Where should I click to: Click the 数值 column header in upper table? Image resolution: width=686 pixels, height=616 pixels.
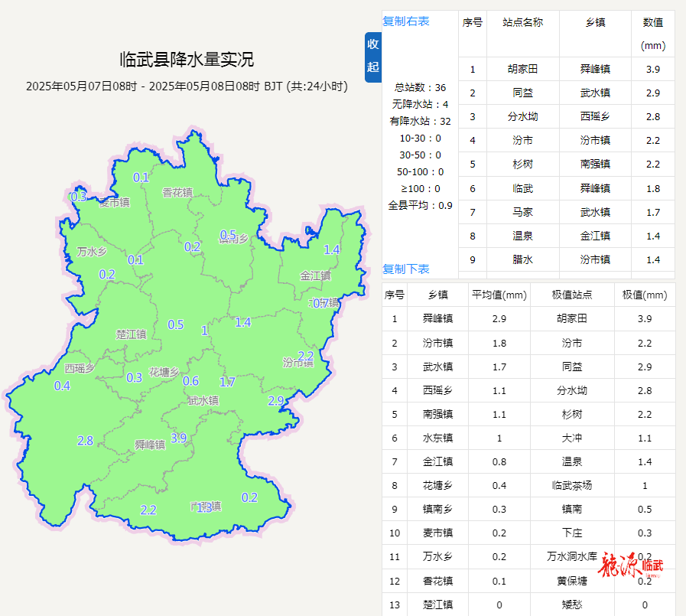pyautogui.click(x=652, y=23)
